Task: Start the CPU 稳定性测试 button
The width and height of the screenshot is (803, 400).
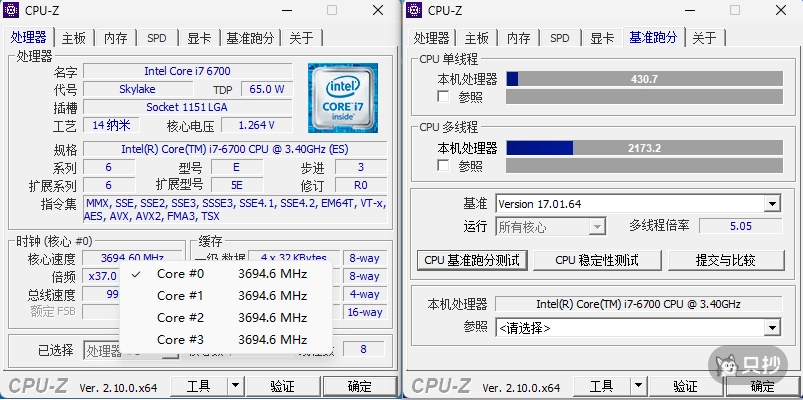Action: point(597,260)
